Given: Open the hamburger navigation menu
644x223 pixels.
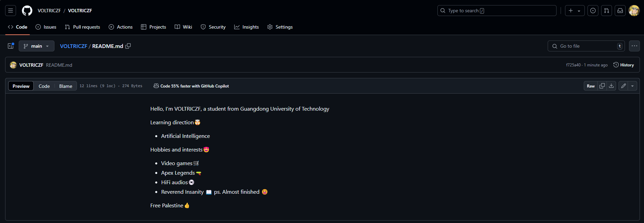Looking at the screenshot, I should (11, 11).
